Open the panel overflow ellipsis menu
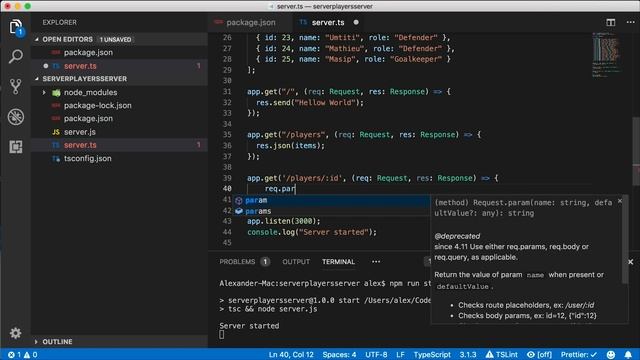The image size is (640, 360). [376, 262]
